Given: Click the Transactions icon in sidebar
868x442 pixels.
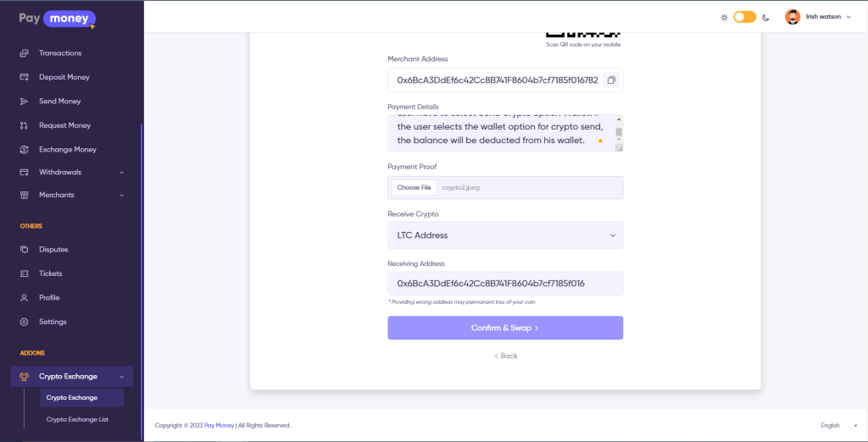Looking at the screenshot, I should click(x=24, y=53).
